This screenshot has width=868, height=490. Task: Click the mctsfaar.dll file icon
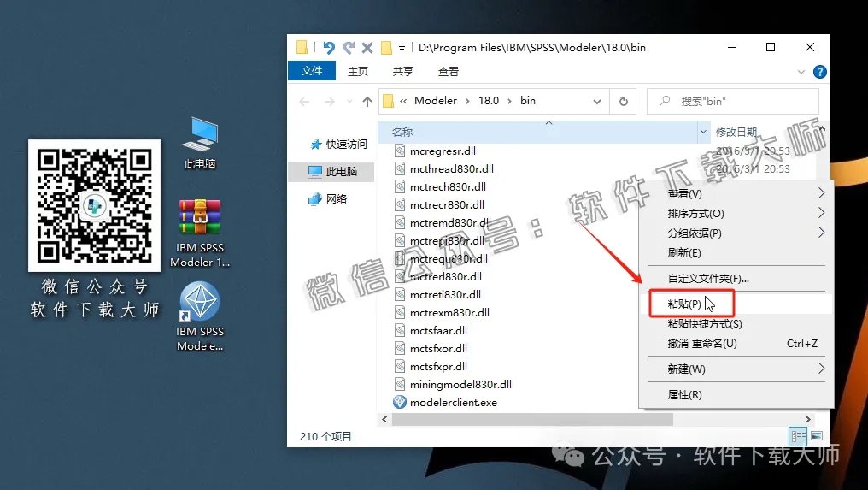point(400,330)
